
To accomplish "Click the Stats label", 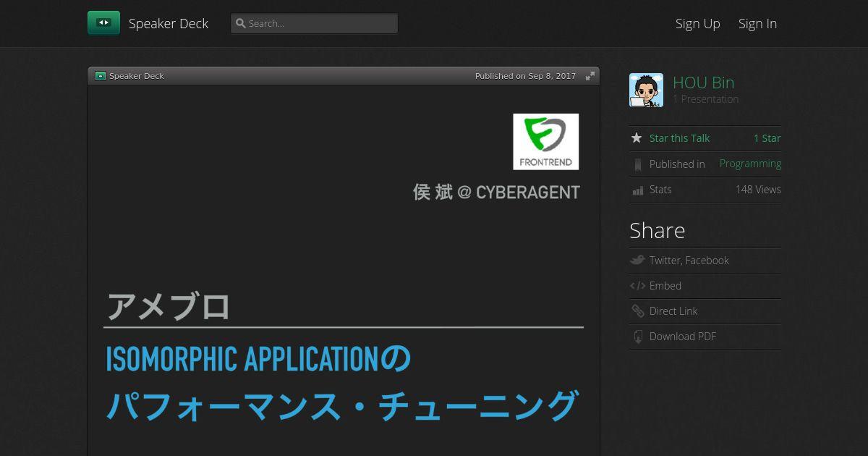I will coord(660,190).
